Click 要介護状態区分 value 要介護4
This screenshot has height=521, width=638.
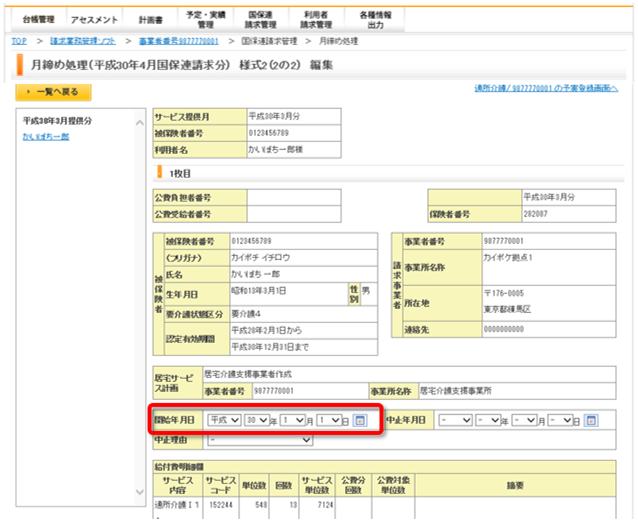click(x=246, y=314)
